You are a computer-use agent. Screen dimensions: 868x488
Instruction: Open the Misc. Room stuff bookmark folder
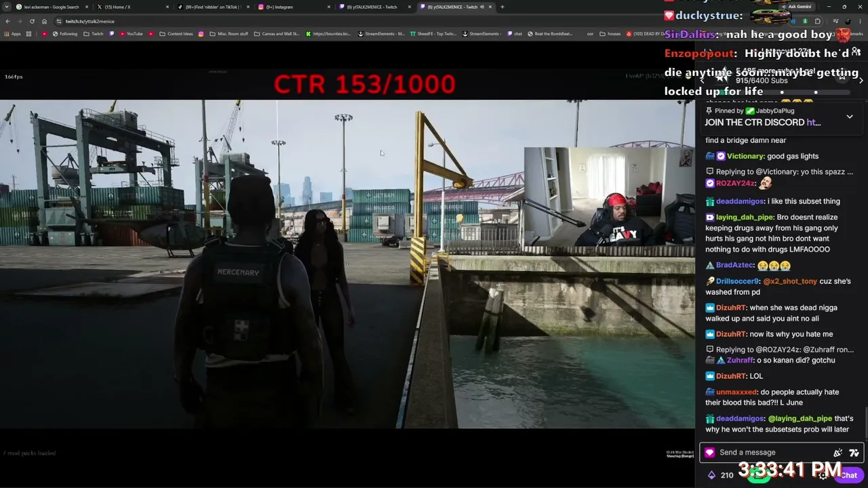coord(229,34)
